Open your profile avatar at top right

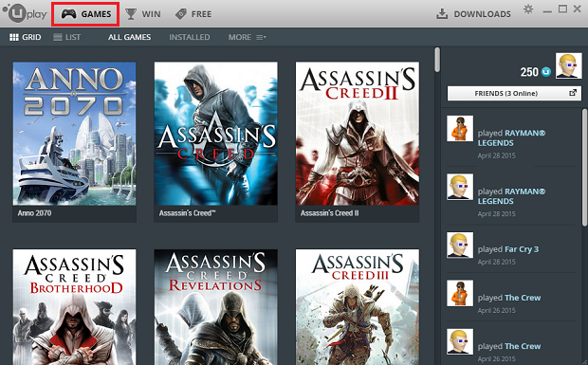[568, 65]
